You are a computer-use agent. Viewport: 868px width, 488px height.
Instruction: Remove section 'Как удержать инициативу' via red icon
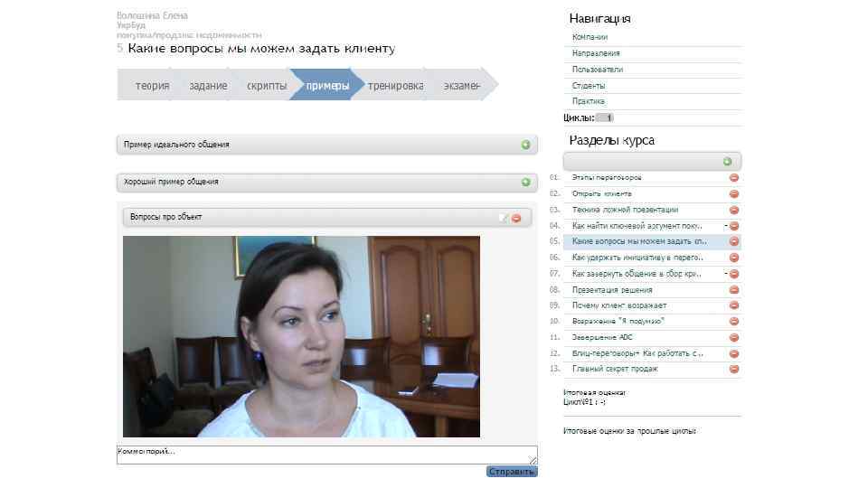734,258
